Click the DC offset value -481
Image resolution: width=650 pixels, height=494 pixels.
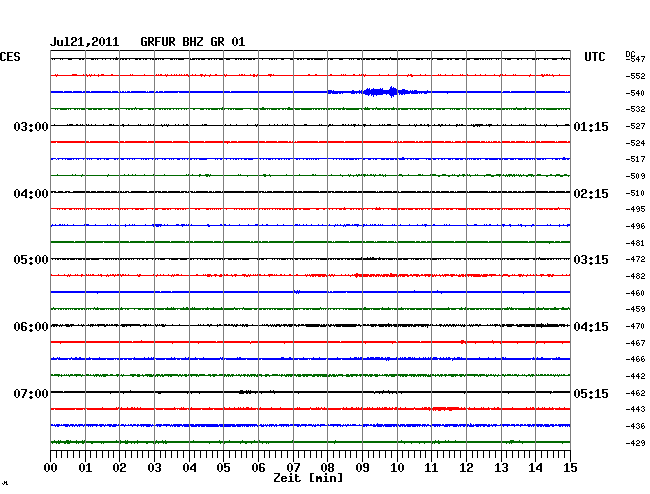point(635,243)
